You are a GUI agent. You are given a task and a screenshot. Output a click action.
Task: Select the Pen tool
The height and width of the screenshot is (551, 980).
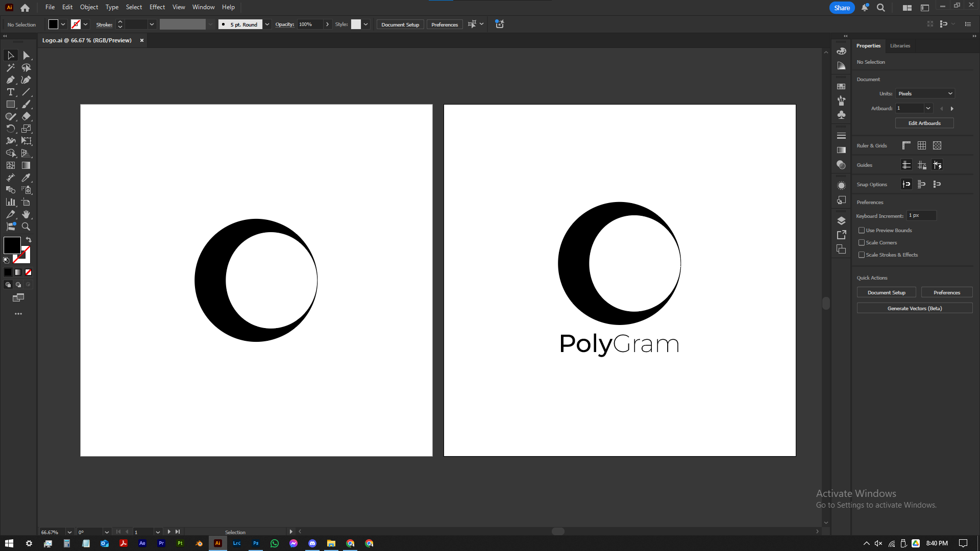11,80
